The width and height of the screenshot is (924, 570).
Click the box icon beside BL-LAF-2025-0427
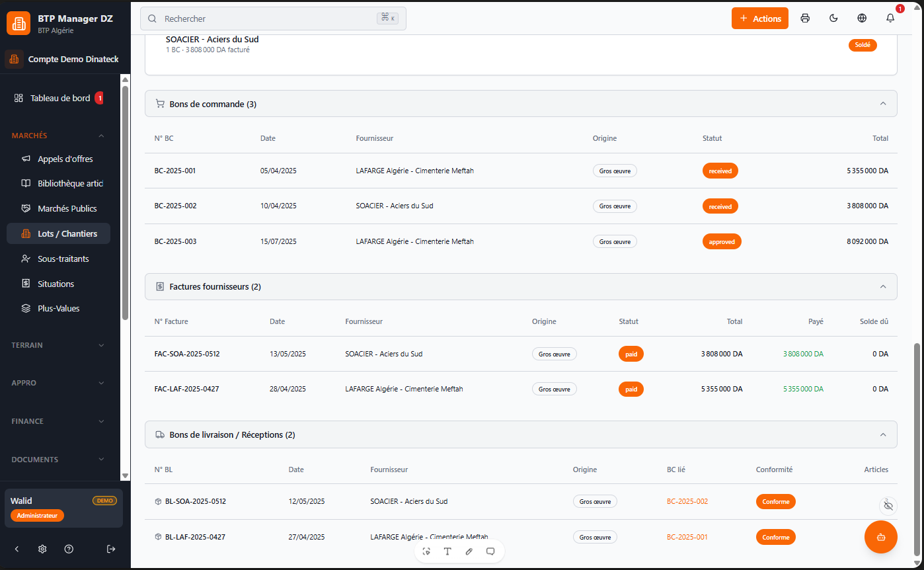pos(158,537)
